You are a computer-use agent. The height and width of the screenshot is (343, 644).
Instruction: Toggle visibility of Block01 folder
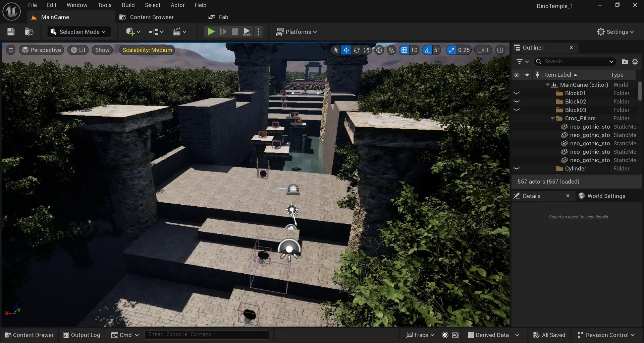517,93
